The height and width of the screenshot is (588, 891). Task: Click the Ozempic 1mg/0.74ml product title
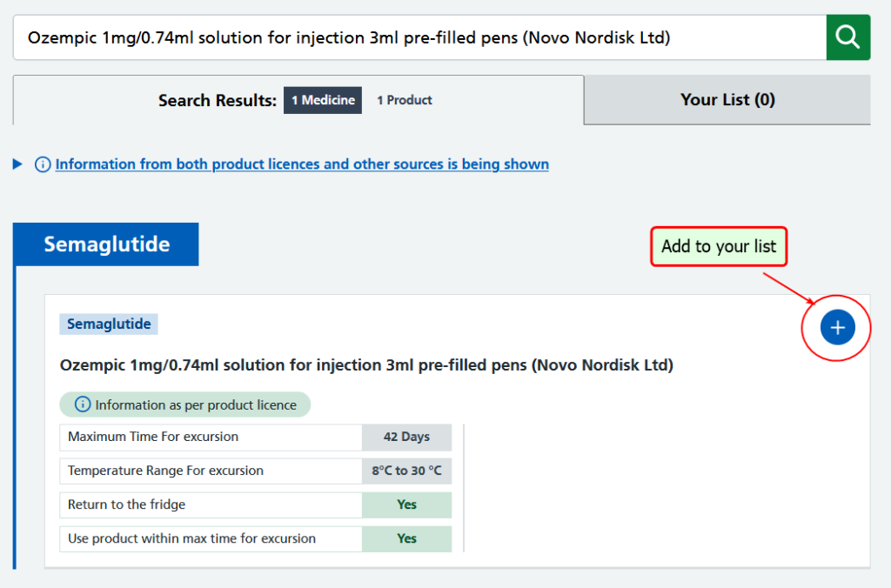click(366, 364)
